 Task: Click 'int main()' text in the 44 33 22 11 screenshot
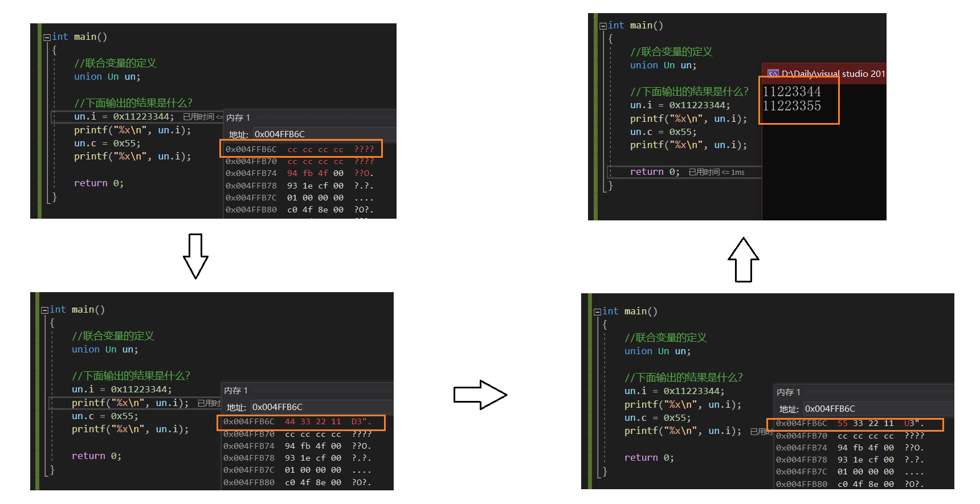tap(77, 309)
